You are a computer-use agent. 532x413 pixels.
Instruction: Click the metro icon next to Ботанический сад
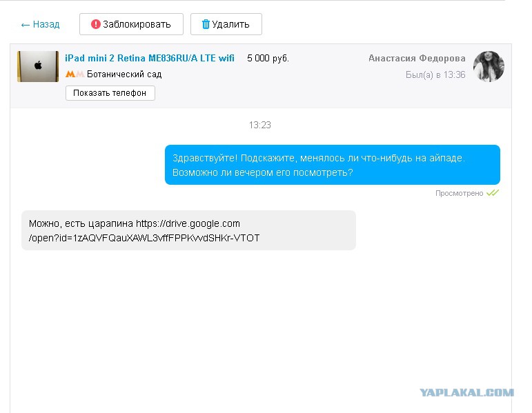point(75,74)
